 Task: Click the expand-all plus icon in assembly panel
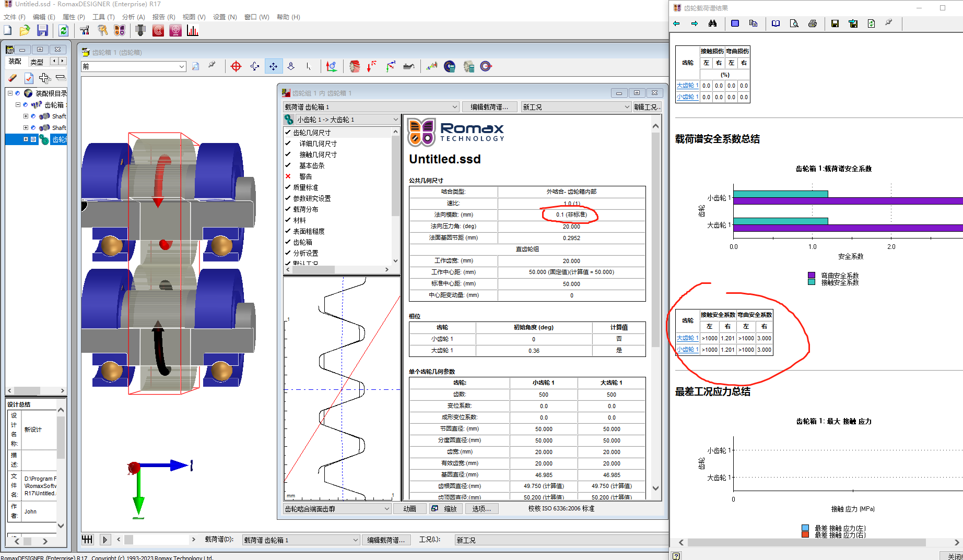[x=45, y=78]
